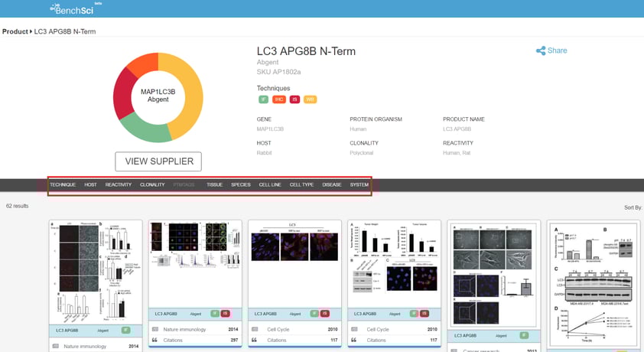Image resolution: width=644 pixels, height=352 pixels.
Task: Open the grayscale microscopy figure thumbnail
Action: coord(494,274)
